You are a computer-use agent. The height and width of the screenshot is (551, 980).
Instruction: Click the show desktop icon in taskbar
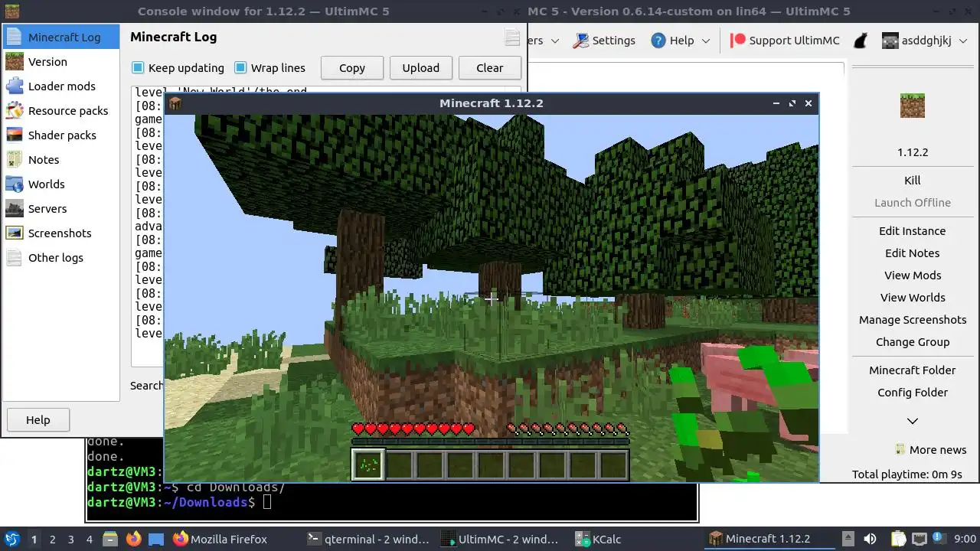(x=156, y=540)
